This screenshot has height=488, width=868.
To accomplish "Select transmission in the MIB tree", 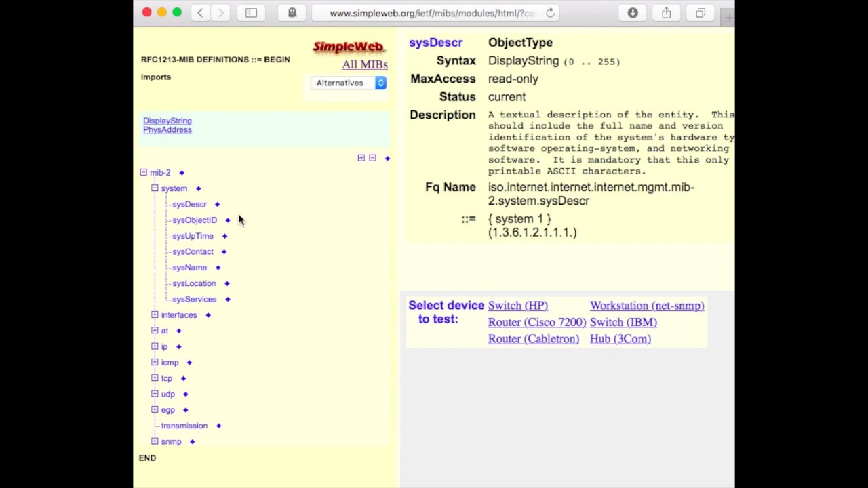I will click(x=184, y=426).
